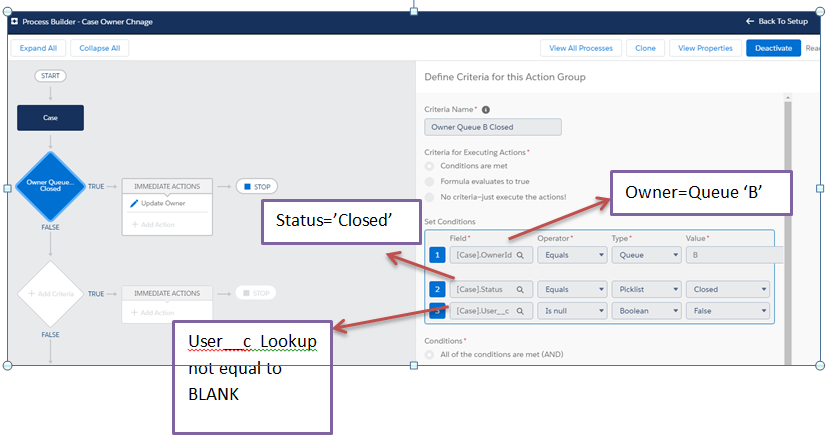The height and width of the screenshot is (441, 835).
Task: Open the Boolean type dropdown
Action: tap(646, 311)
